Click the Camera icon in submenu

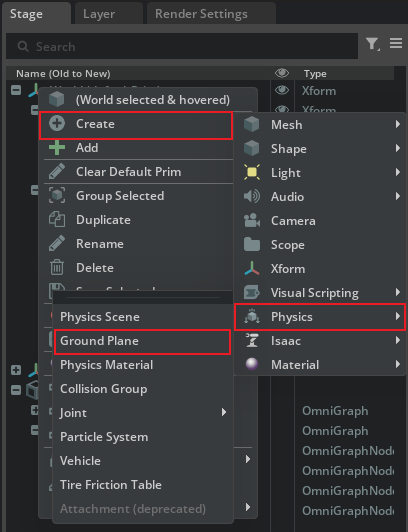pos(252,221)
